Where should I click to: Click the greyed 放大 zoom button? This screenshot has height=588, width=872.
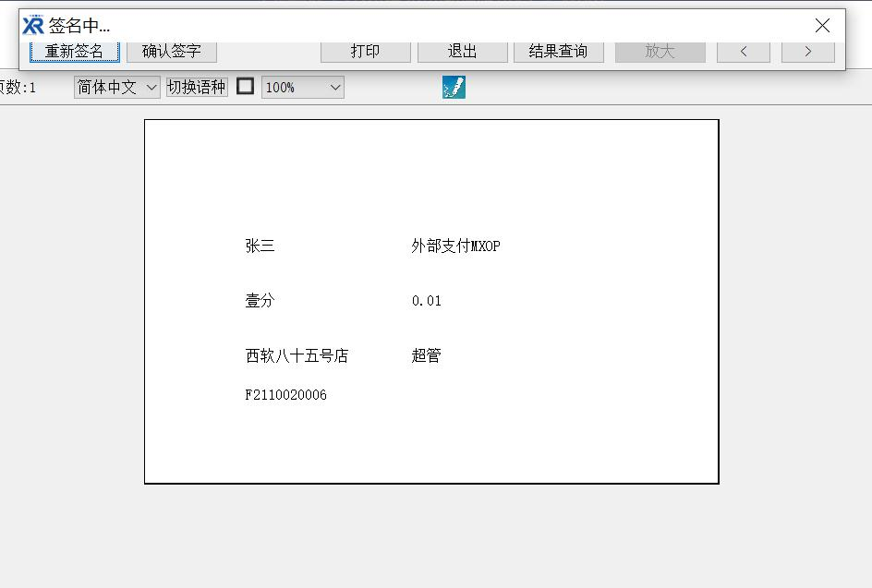(660, 52)
